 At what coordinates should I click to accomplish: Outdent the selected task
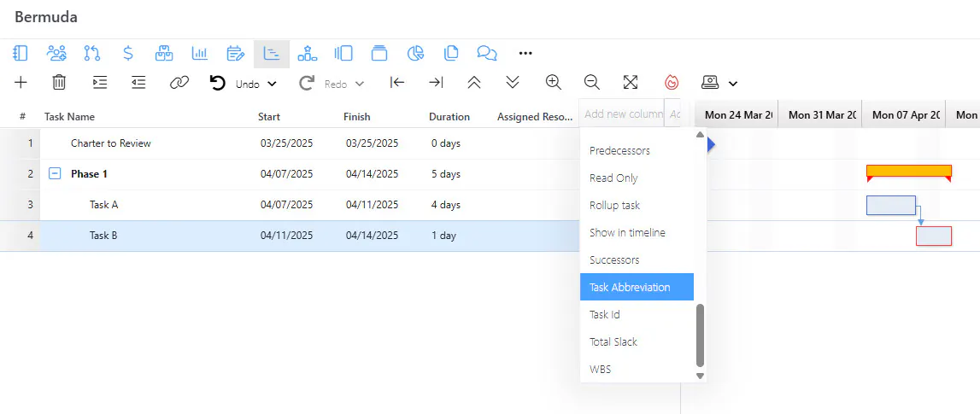(x=138, y=83)
